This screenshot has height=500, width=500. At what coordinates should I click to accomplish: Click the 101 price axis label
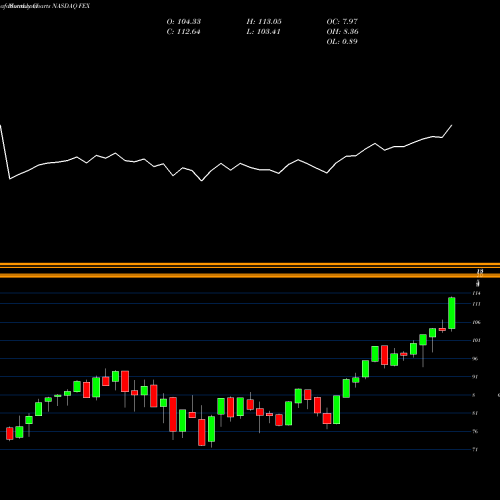476,340
